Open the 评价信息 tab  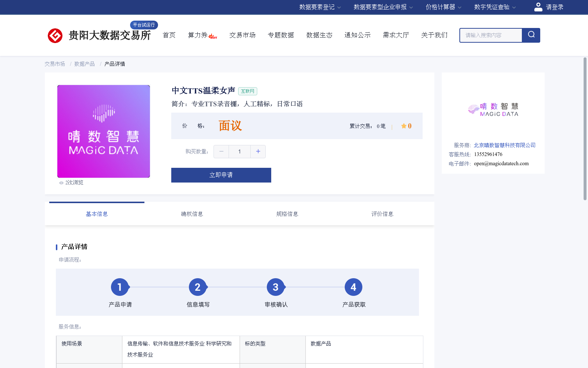[382, 213]
